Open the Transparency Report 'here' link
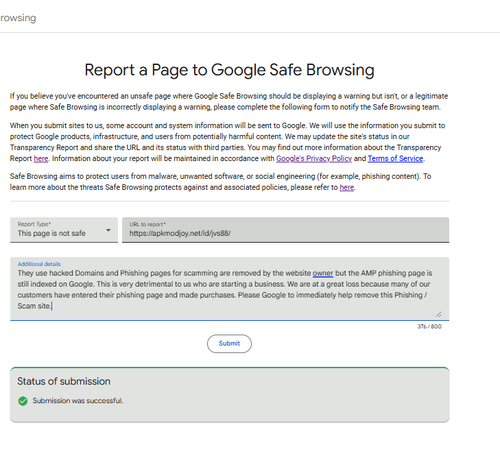 click(41, 159)
